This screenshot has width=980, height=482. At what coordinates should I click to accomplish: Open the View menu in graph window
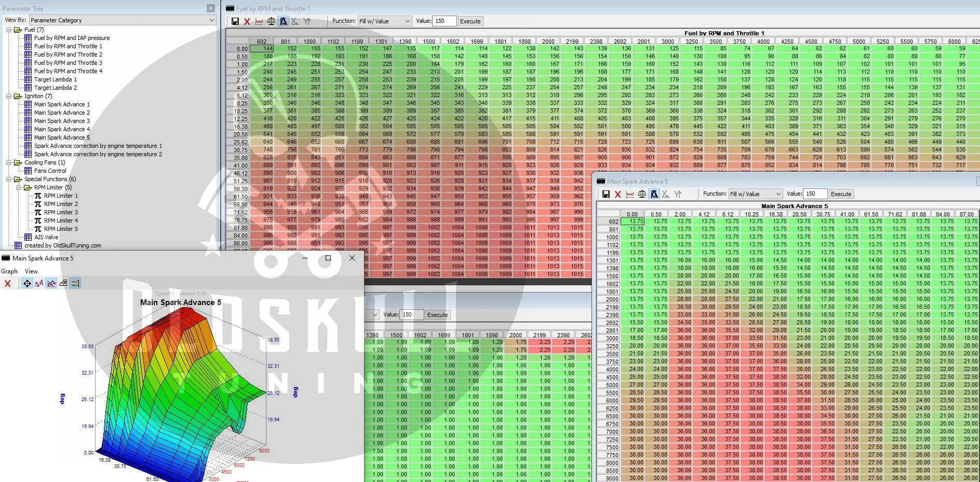coord(31,271)
